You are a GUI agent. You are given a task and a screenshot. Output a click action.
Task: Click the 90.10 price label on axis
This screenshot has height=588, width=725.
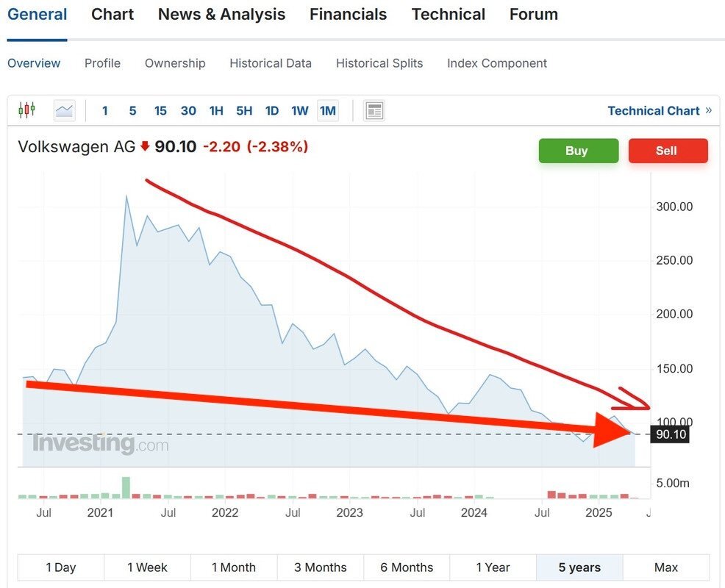coord(671,434)
